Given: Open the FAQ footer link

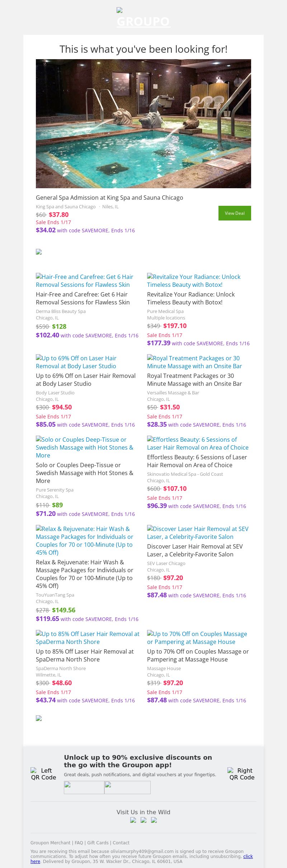Looking at the screenshot, I should 79,843.
